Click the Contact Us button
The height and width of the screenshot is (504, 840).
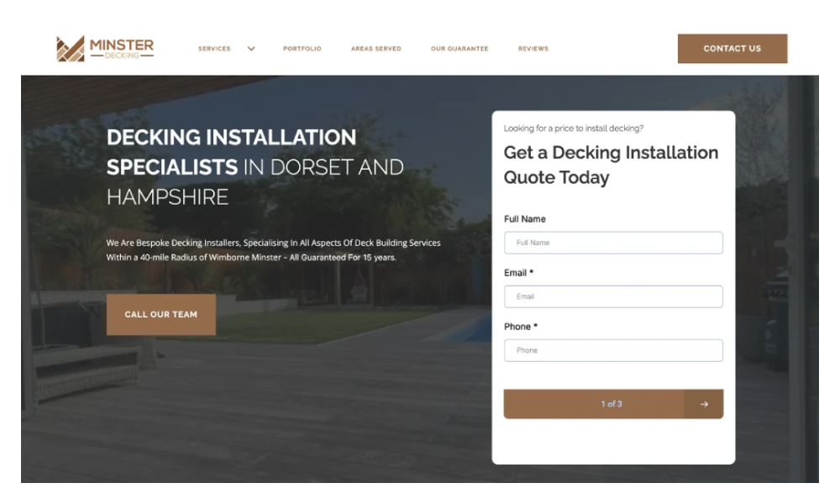pos(732,49)
